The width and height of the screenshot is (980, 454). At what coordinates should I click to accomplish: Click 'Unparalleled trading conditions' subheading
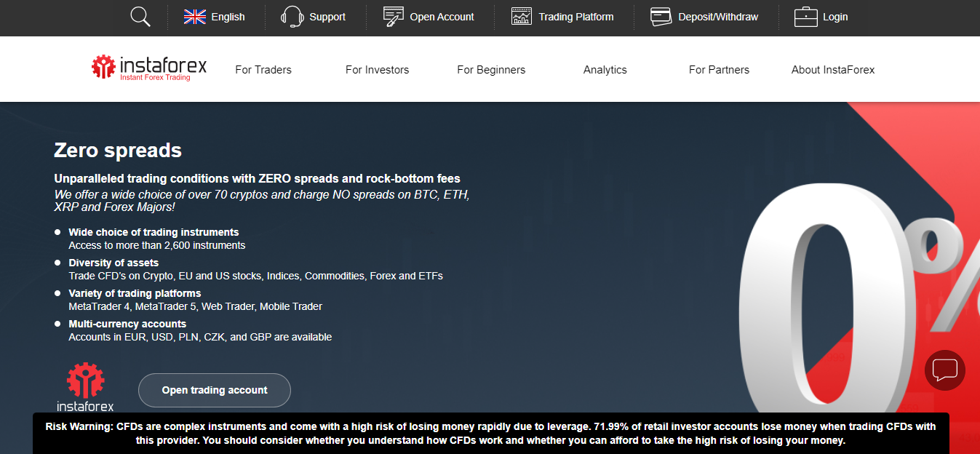257,178
